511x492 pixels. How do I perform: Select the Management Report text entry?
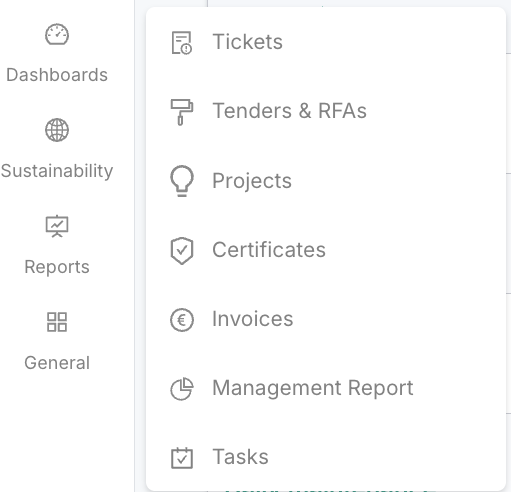[x=313, y=388]
